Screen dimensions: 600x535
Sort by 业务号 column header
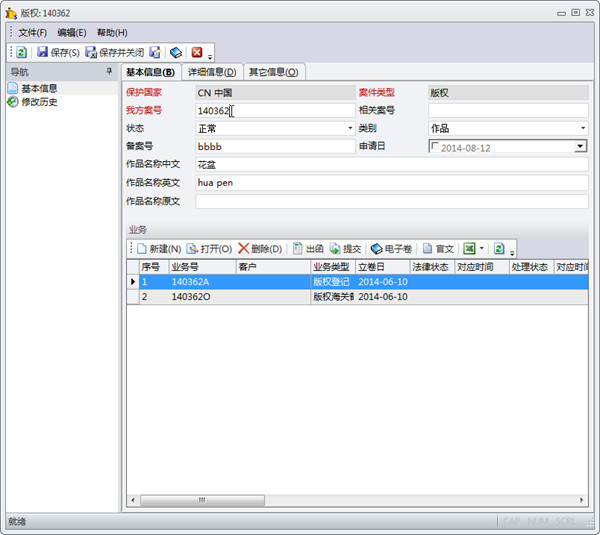tap(202, 267)
